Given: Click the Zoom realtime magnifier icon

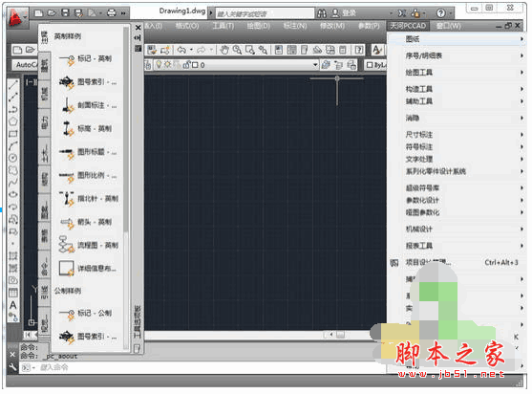Looking at the screenshot, I should [237, 51].
